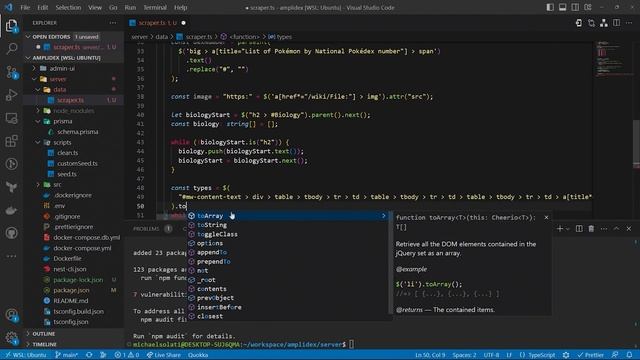
Task: Start Live Share from status bar
Action: [164, 355]
